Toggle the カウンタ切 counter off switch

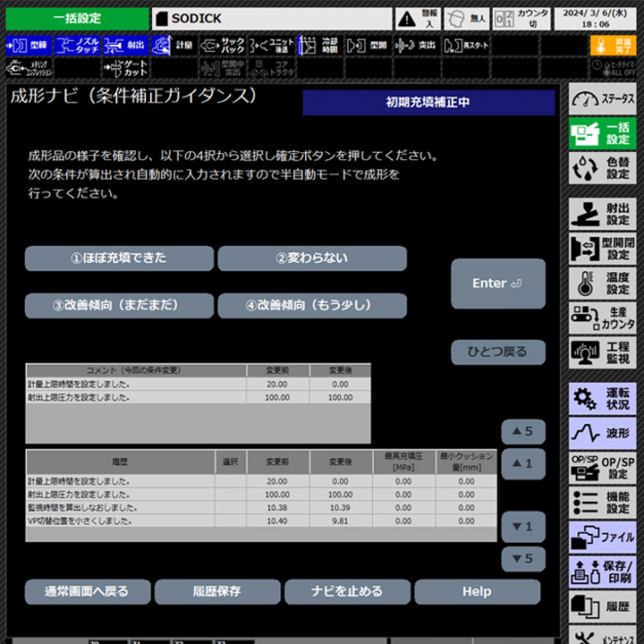(521, 18)
